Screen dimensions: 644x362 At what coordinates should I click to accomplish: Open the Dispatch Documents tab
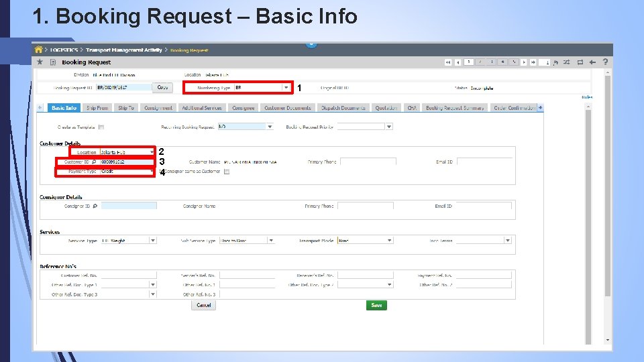point(343,108)
